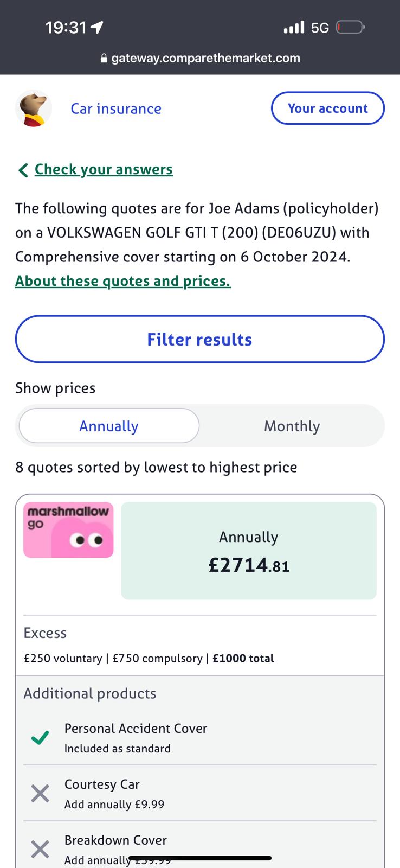The image size is (400, 868).
Task: Select Annually price display
Action: pos(109,426)
